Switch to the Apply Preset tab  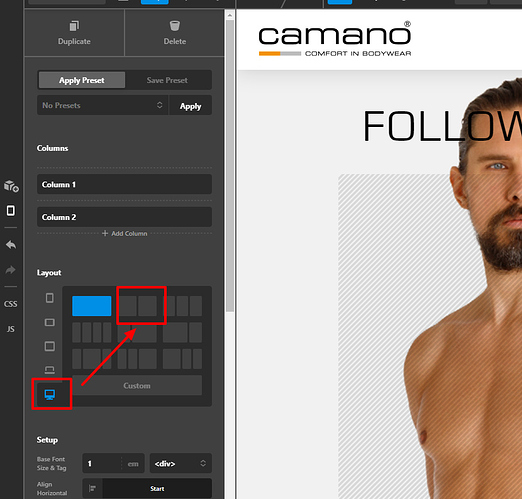(x=82, y=80)
